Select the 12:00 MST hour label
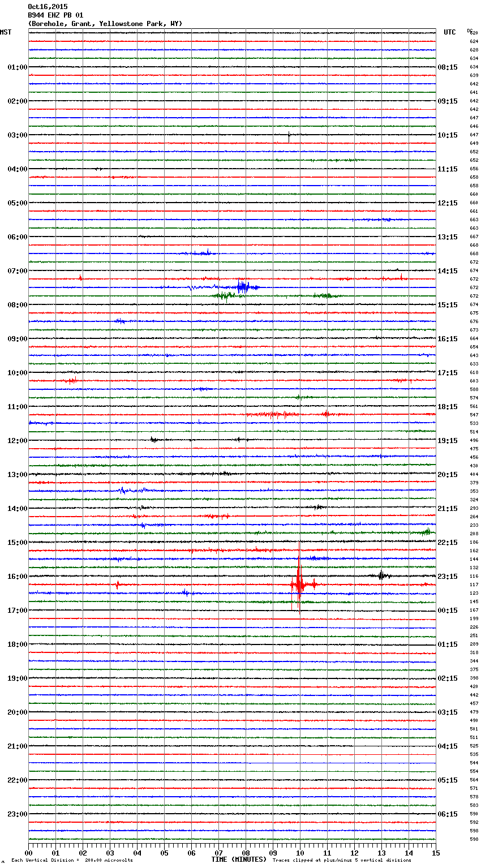This screenshot has height=868, width=481. [17, 441]
